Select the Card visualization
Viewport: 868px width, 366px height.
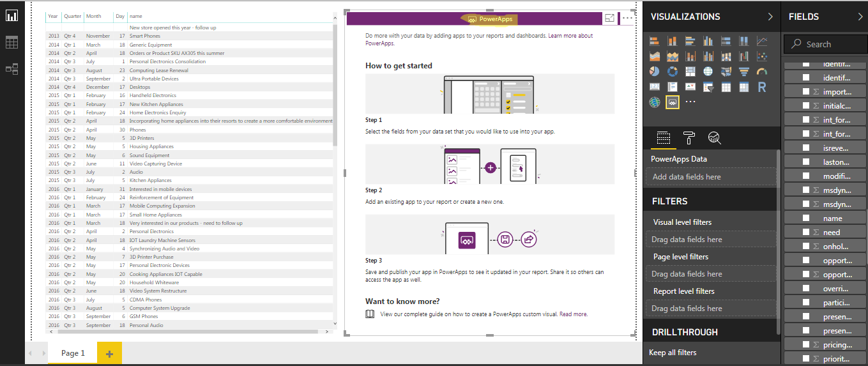click(654, 87)
